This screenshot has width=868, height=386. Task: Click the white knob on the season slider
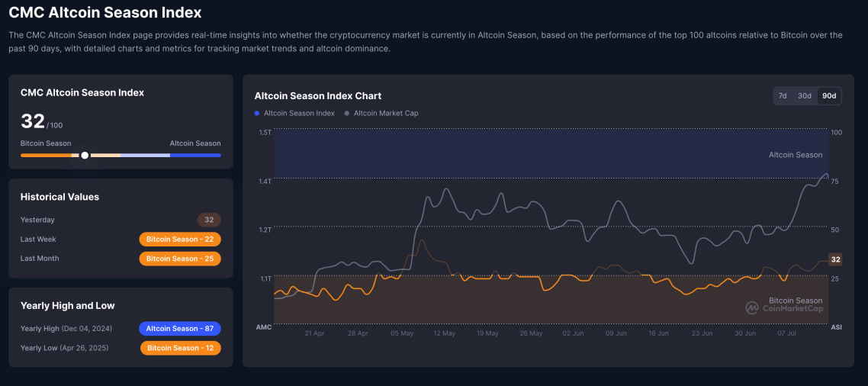pyautogui.click(x=85, y=155)
